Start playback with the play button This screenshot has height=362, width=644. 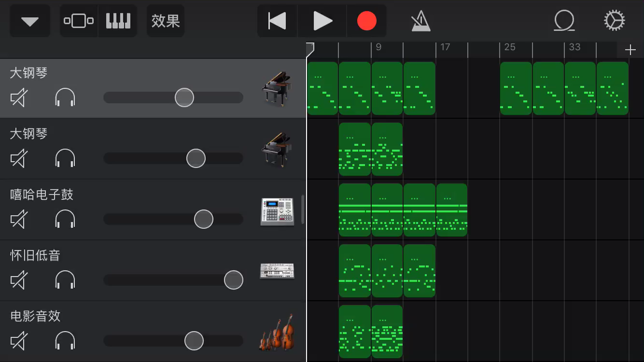coord(322,21)
